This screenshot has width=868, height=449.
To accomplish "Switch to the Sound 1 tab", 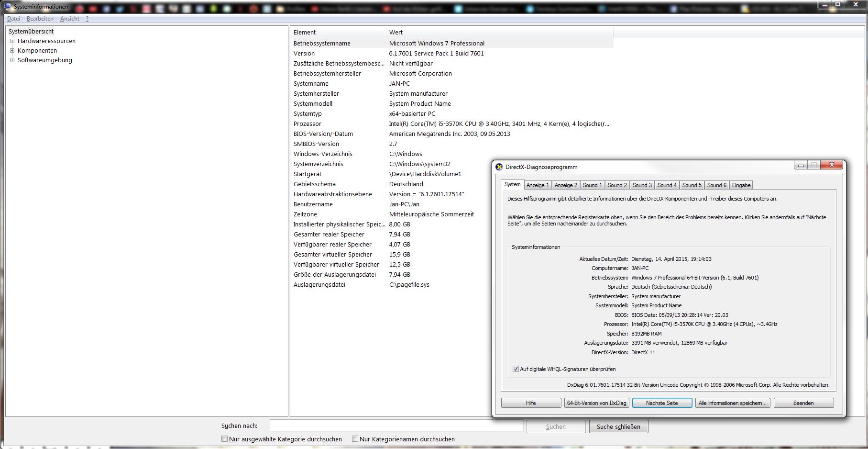I will [592, 185].
